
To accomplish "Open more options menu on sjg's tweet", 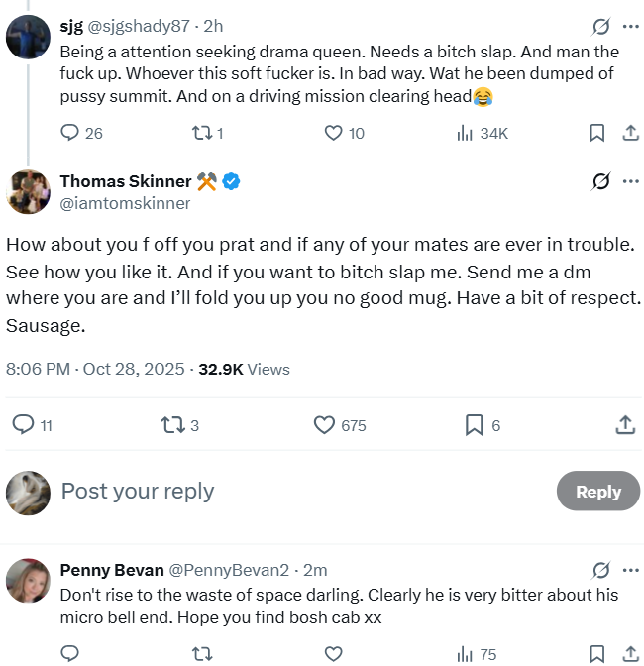I will pyautogui.click(x=631, y=27).
